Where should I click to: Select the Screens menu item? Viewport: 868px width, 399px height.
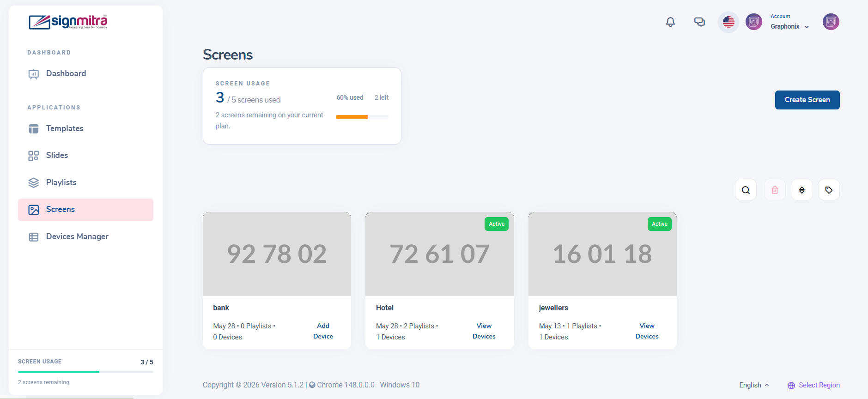[85, 210]
